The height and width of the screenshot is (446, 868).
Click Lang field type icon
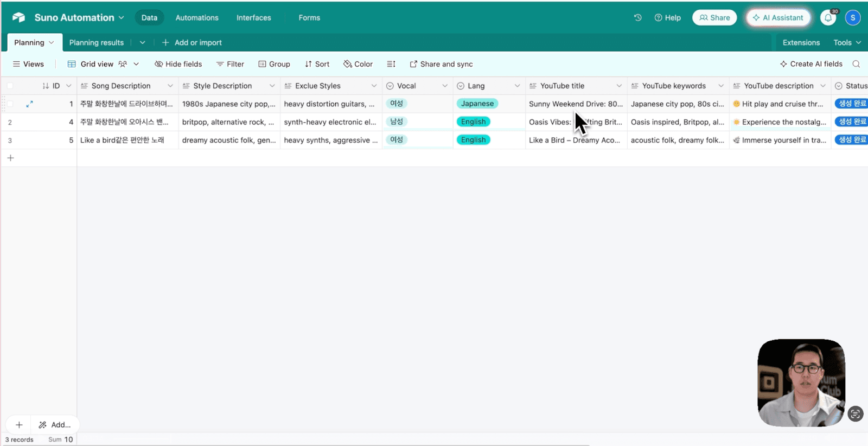(x=461, y=86)
